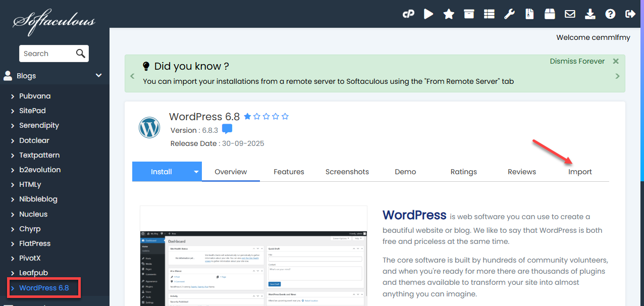644x306 pixels.
Task: Open the download import icon in toolbar
Action: point(590,14)
